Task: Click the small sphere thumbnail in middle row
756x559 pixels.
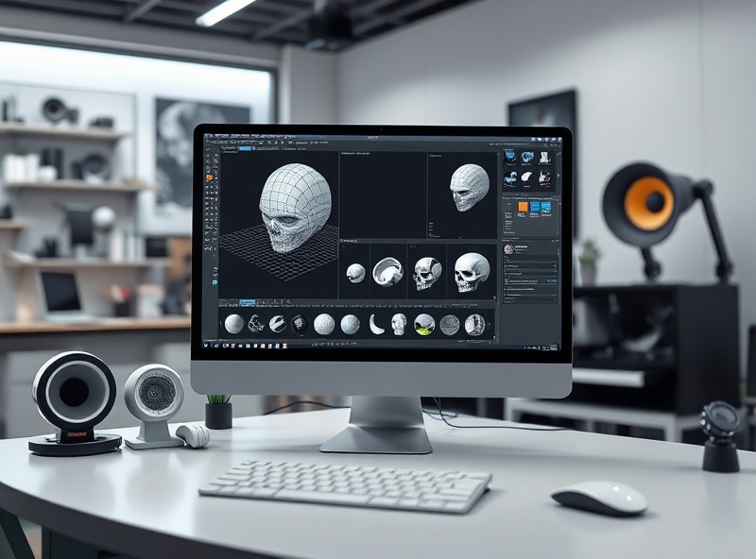Action: tap(355, 273)
